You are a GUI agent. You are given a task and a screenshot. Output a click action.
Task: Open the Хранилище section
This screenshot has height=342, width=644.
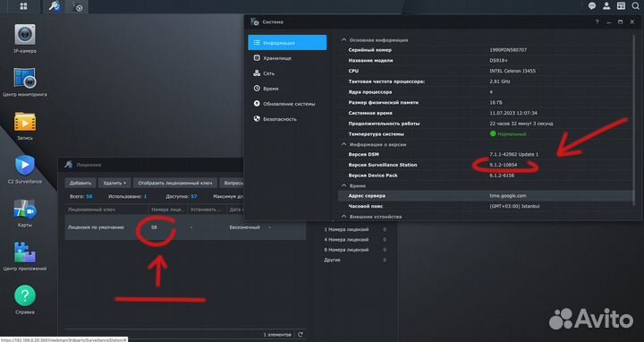pos(287,58)
